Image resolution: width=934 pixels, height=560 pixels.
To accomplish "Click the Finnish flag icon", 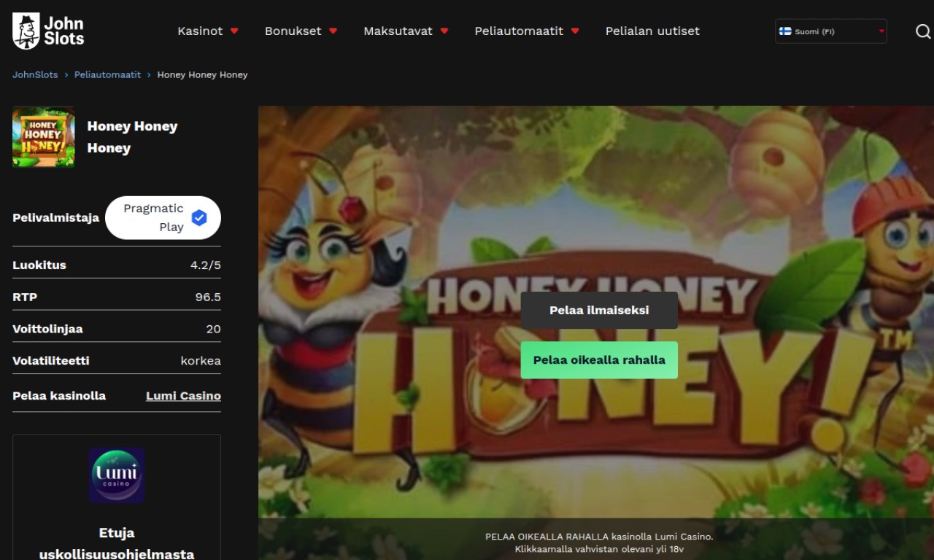I will (x=785, y=31).
